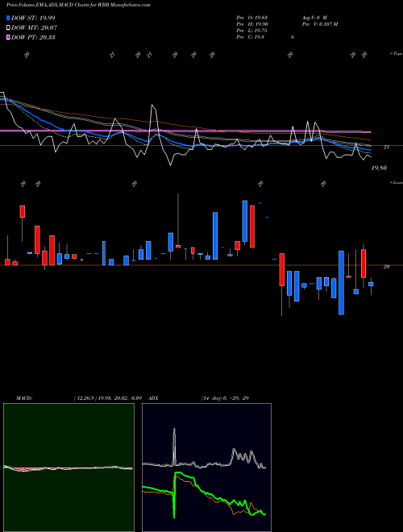Click the '<Tops' label at the right edge

[x=397, y=54]
